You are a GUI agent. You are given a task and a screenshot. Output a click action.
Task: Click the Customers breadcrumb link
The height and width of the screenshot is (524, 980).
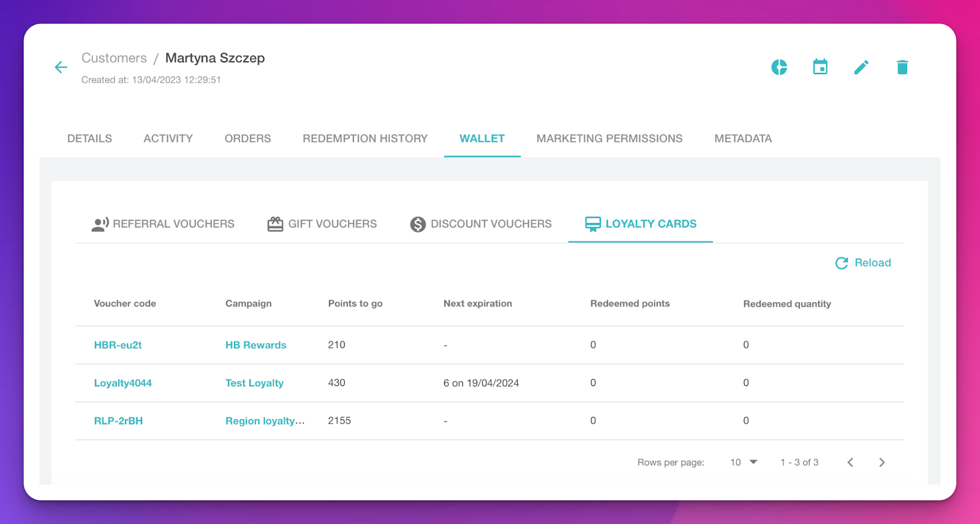click(x=114, y=58)
